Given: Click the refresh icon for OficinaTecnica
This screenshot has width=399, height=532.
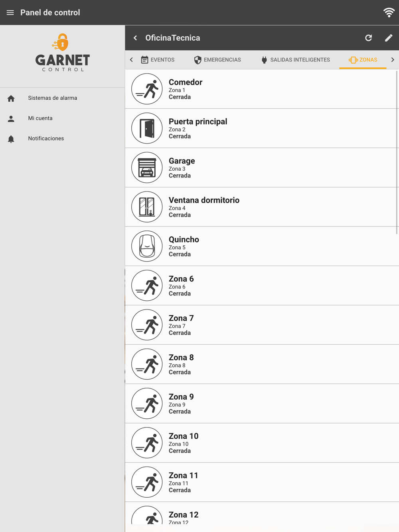Looking at the screenshot, I should pyautogui.click(x=369, y=38).
